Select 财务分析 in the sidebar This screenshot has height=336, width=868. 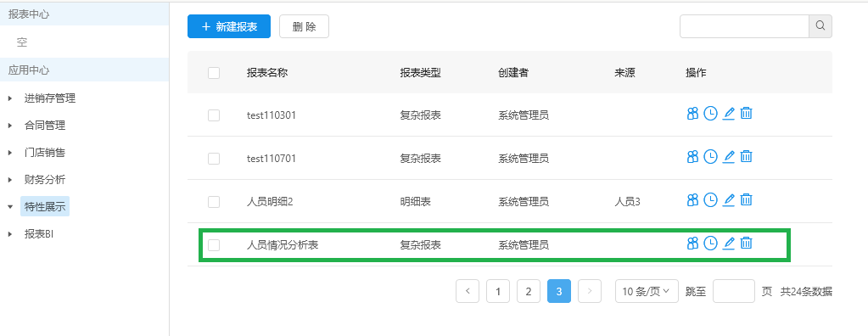click(45, 180)
